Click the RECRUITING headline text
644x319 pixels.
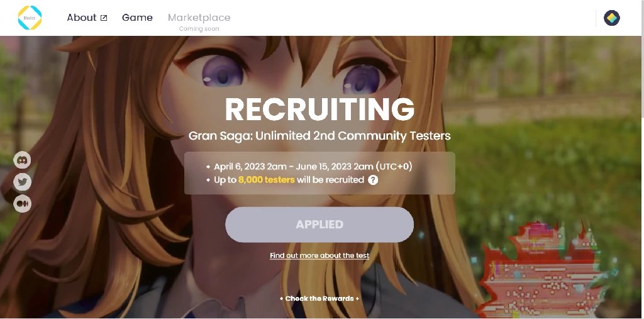coord(319,109)
